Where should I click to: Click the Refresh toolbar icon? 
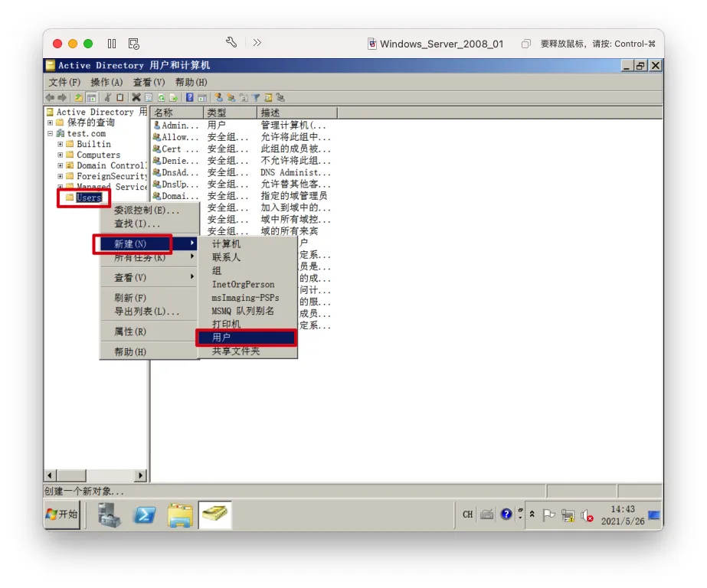click(x=162, y=97)
